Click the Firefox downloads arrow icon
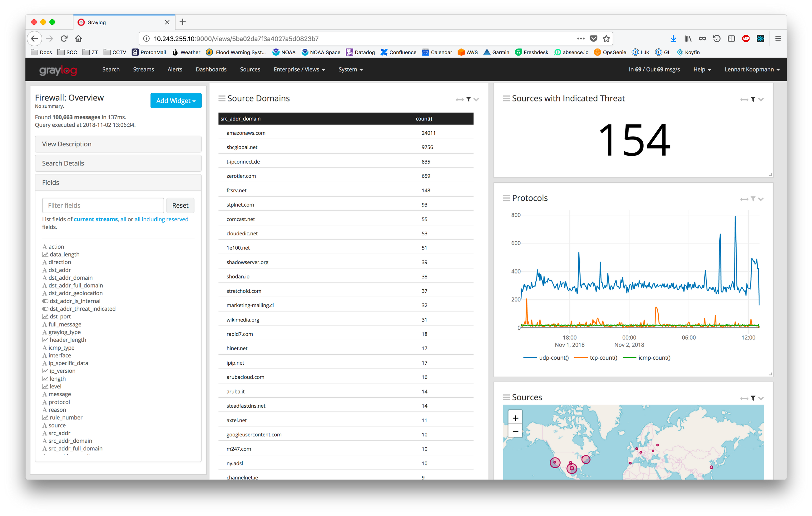Screen dimensions: 812x516 click(673, 39)
